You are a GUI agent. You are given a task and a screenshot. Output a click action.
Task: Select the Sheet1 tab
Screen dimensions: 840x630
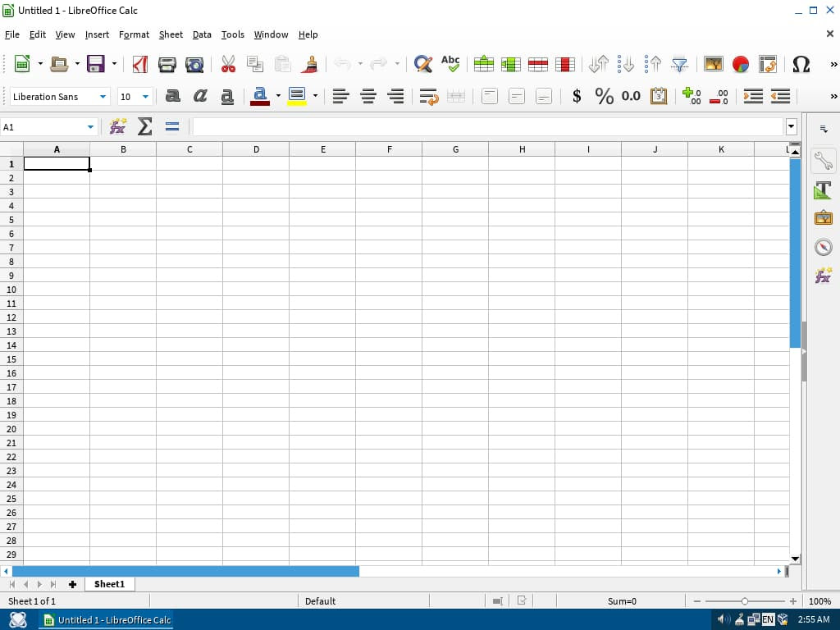109,583
